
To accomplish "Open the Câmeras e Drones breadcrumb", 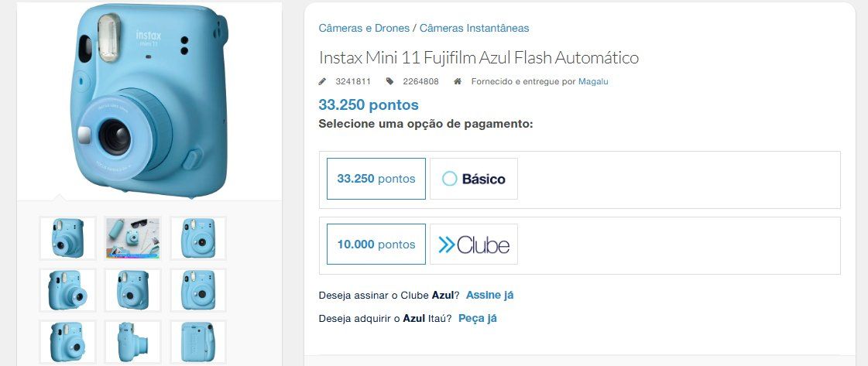I will pyautogui.click(x=364, y=28).
